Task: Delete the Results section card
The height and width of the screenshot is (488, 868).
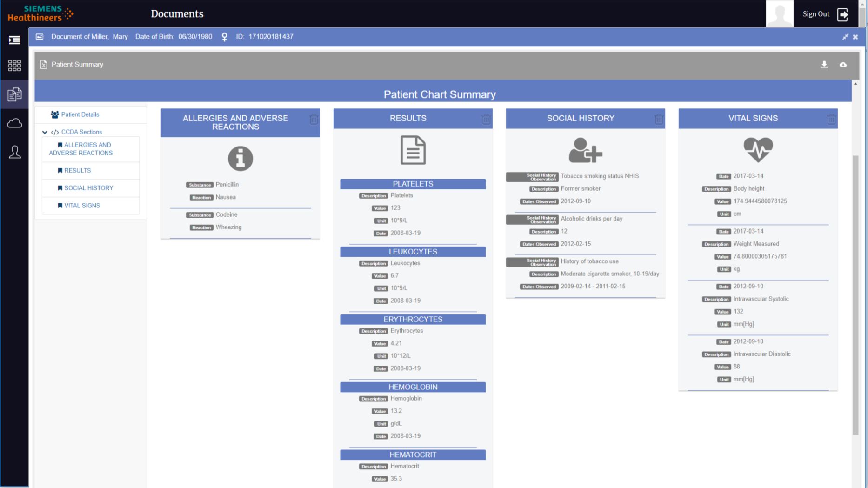Action: (486, 120)
